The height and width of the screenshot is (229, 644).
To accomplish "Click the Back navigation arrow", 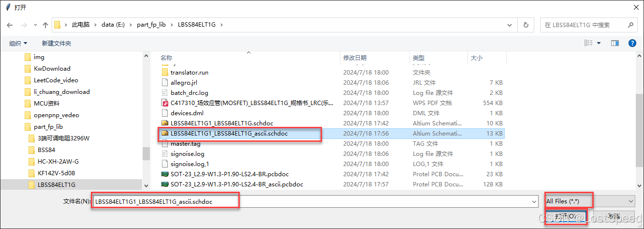I will (x=9, y=25).
